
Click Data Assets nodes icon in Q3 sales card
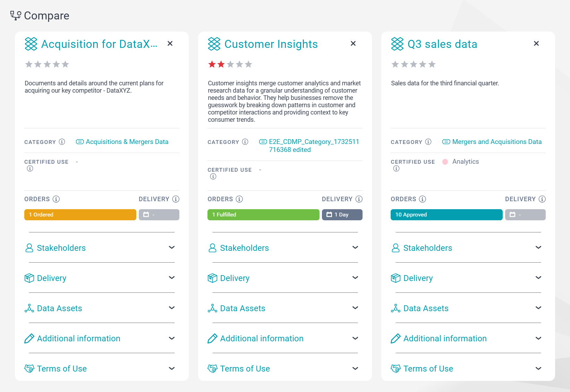pos(396,308)
